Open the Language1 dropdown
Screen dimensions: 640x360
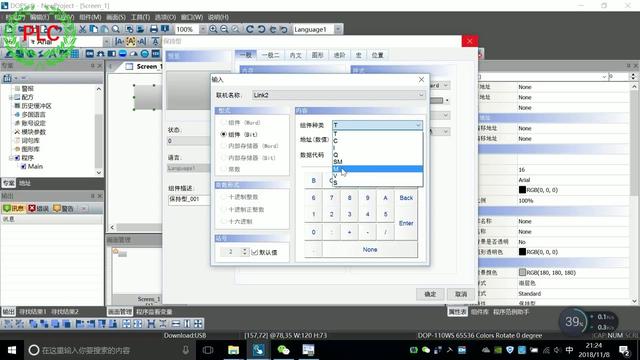(338, 29)
